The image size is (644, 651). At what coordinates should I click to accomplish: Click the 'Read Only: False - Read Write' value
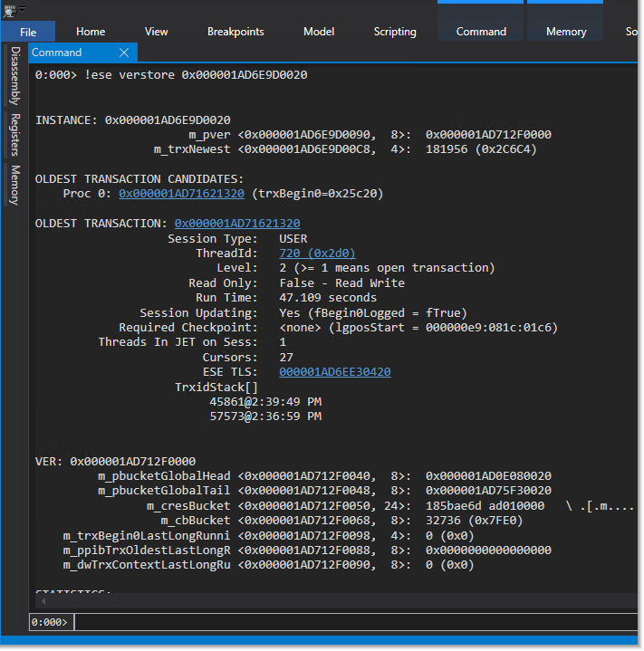(341, 283)
